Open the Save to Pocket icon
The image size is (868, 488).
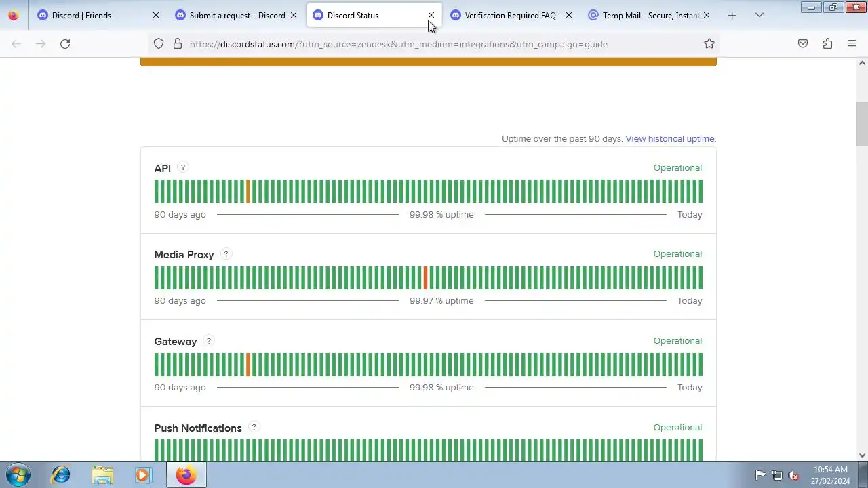click(x=803, y=44)
